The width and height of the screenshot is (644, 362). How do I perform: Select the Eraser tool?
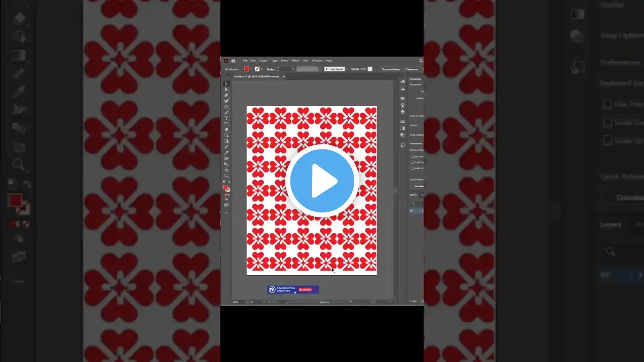click(x=226, y=130)
